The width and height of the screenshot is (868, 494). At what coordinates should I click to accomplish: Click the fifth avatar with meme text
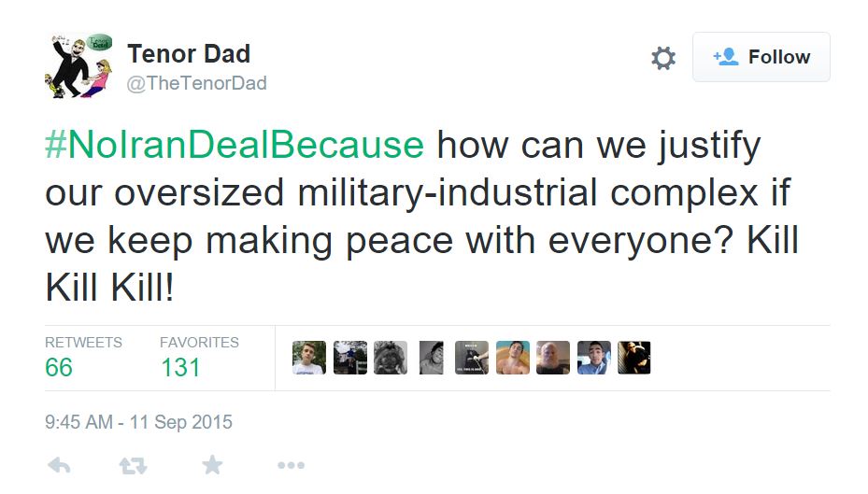472,358
